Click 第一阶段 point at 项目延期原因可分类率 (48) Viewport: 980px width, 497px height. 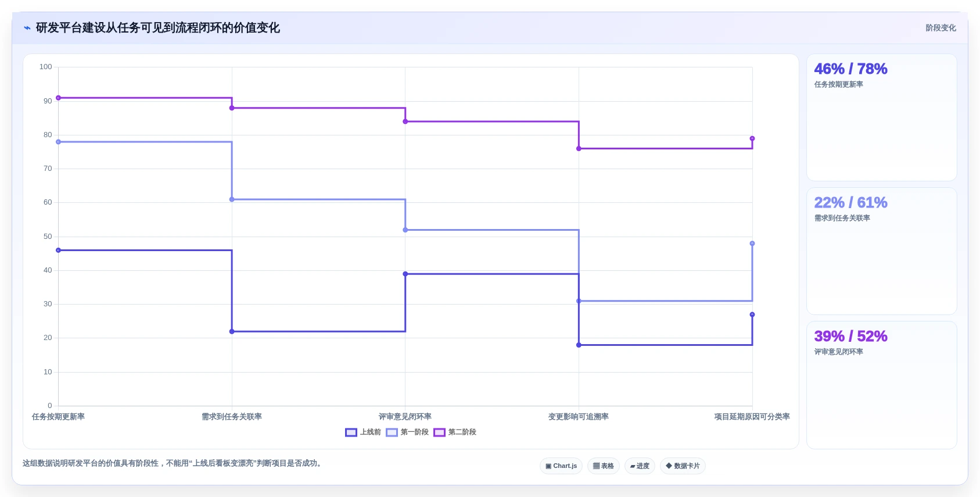(752, 244)
